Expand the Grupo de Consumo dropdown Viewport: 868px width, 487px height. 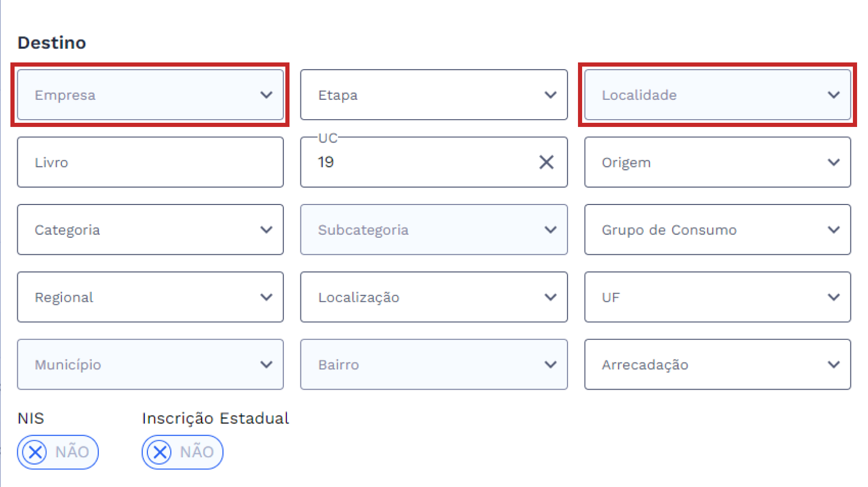tap(717, 229)
